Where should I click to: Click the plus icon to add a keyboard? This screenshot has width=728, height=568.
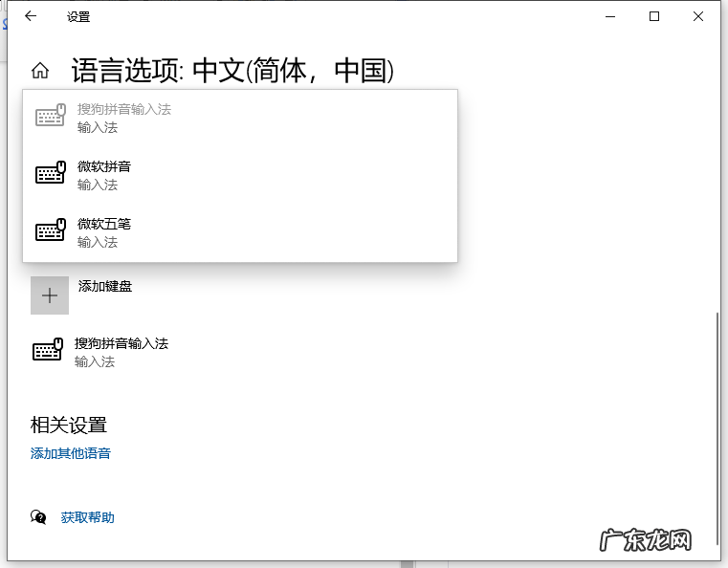[x=50, y=295]
